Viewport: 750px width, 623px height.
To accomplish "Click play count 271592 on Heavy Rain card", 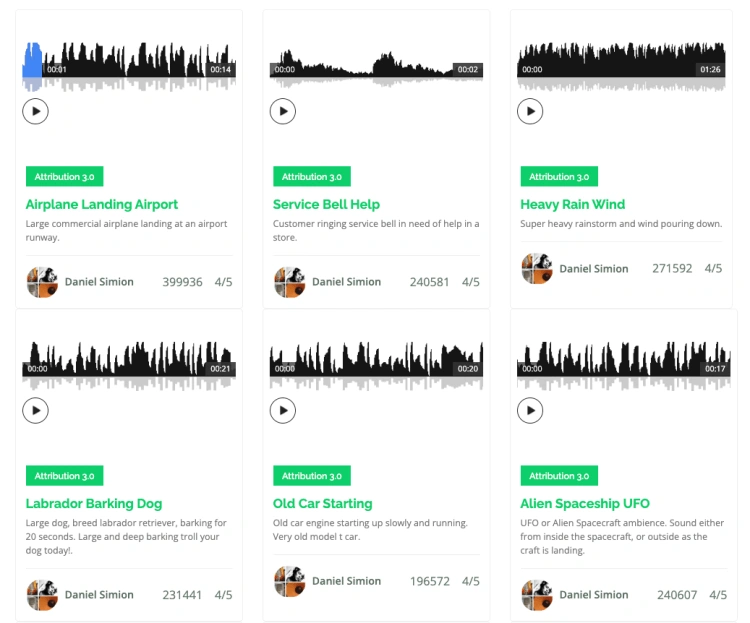I will (x=672, y=268).
